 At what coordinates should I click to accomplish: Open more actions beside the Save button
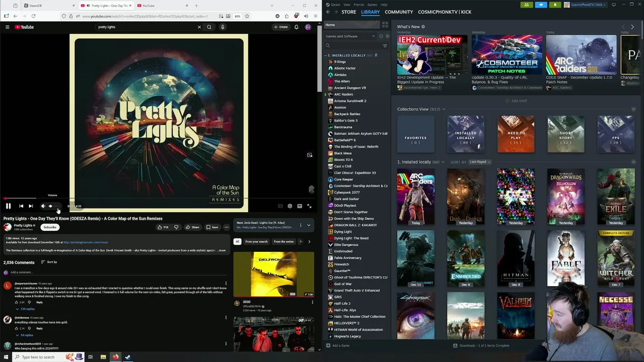click(x=226, y=227)
